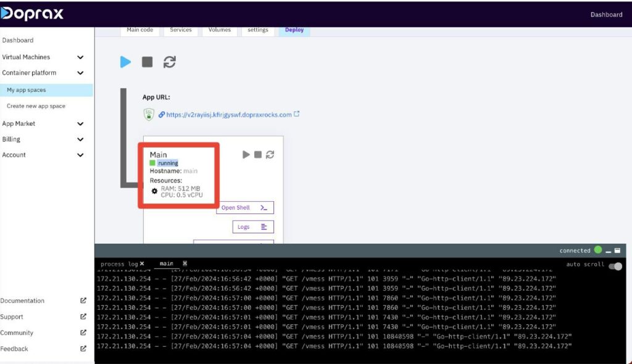
Task: Expand the Account chevron
Action: click(x=80, y=155)
